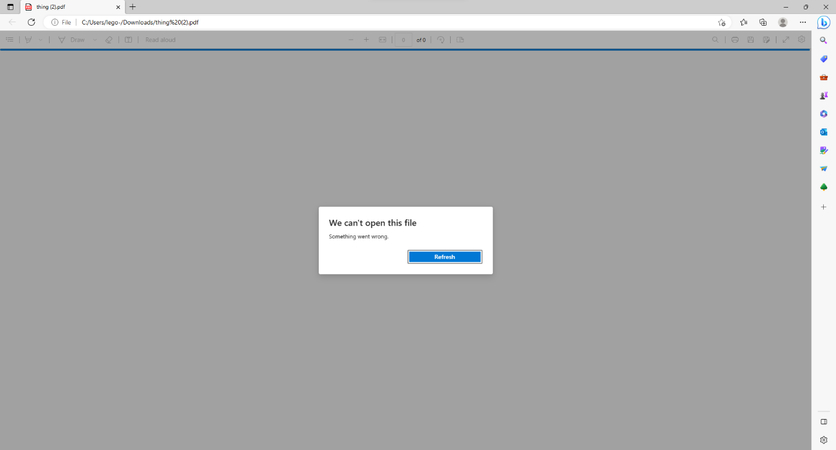836x450 pixels.
Task: Go back with the browser back arrow
Action: (12, 22)
